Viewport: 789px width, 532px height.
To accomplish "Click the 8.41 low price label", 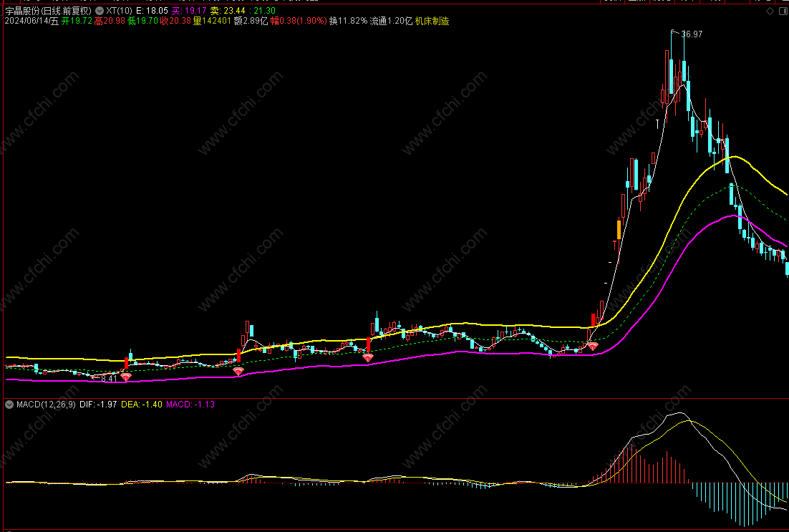I will [x=109, y=379].
